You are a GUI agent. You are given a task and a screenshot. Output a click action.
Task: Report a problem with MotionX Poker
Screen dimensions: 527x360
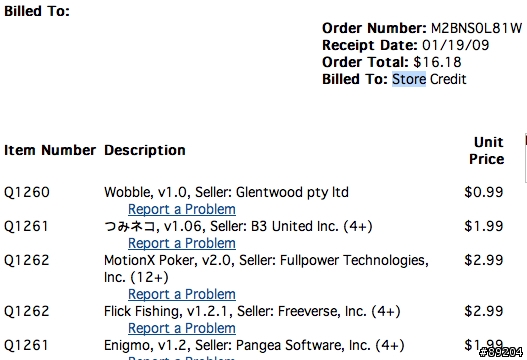coord(182,294)
